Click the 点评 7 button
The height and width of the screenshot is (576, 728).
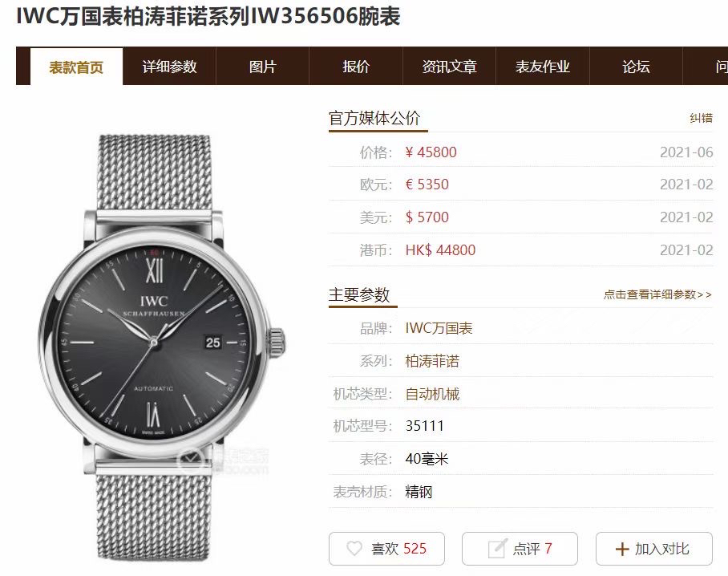point(520,549)
